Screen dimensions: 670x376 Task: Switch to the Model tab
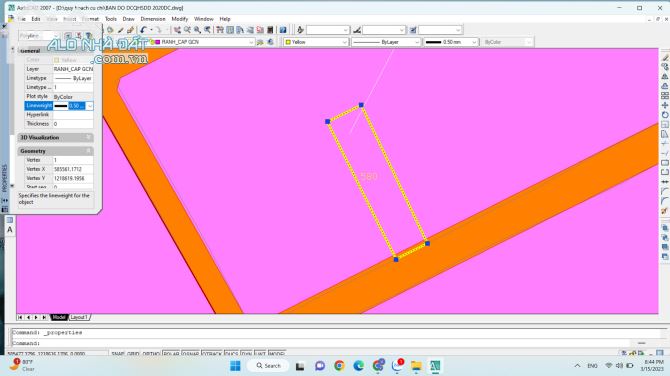[x=59, y=317]
